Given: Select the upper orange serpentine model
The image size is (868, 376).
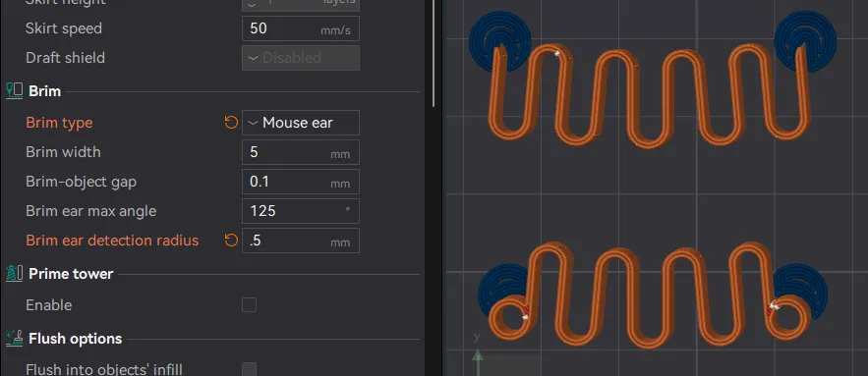Looking at the screenshot, I should [650, 97].
